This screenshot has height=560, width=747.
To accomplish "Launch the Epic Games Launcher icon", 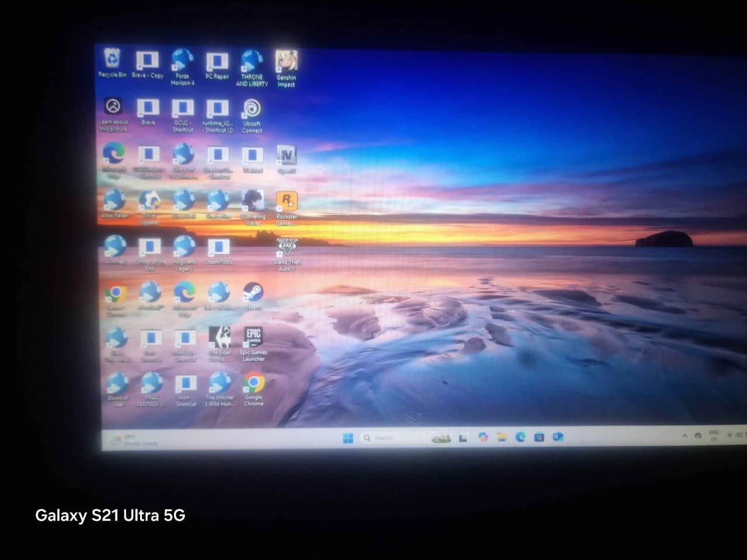I will point(253,337).
